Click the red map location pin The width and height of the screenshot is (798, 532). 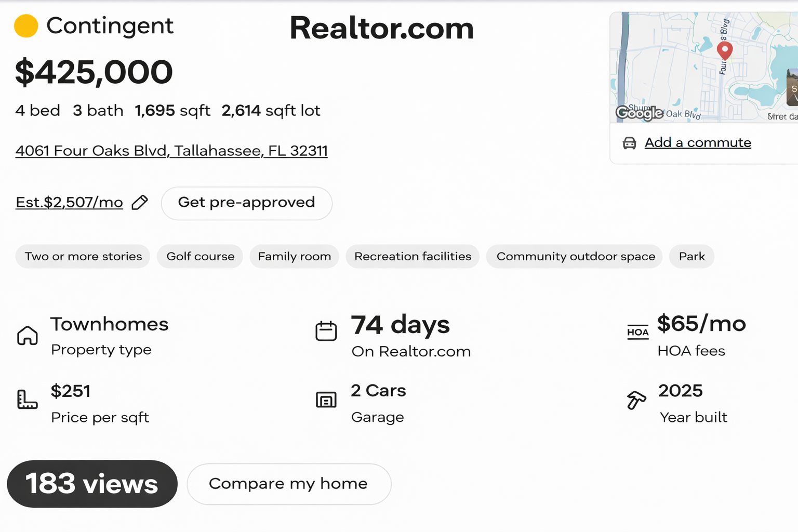(x=725, y=50)
